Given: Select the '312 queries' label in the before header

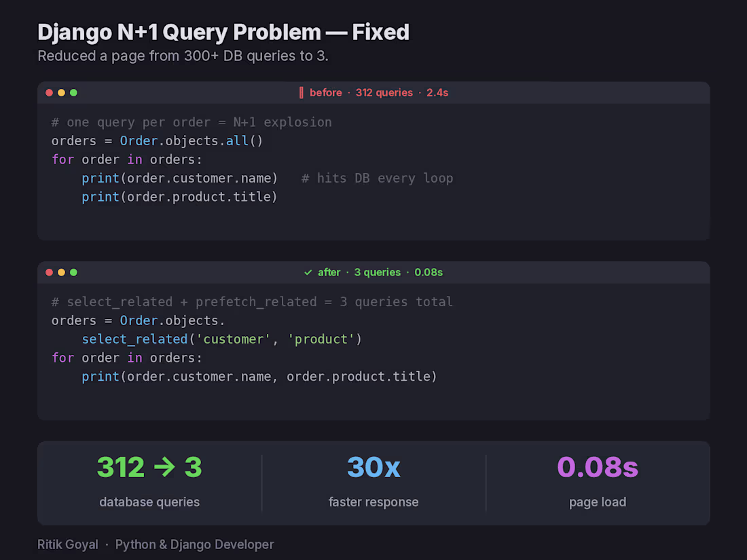Looking at the screenshot, I should click(384, 93).
